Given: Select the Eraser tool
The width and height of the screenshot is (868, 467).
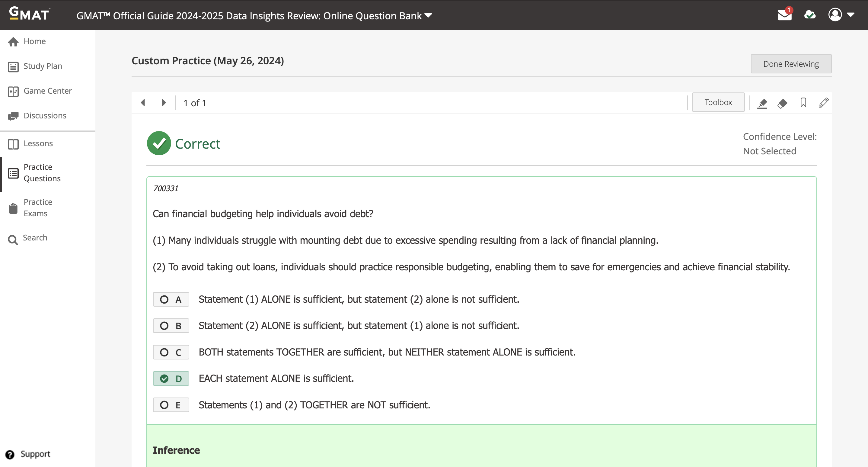Looking at the screenshot, I should (x=782, y=103).
